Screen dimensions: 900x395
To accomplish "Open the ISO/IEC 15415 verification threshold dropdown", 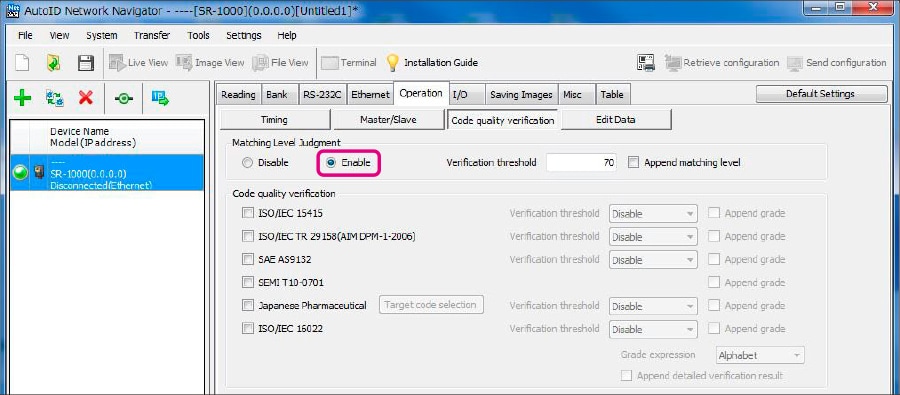I will (x=653, y=214).
